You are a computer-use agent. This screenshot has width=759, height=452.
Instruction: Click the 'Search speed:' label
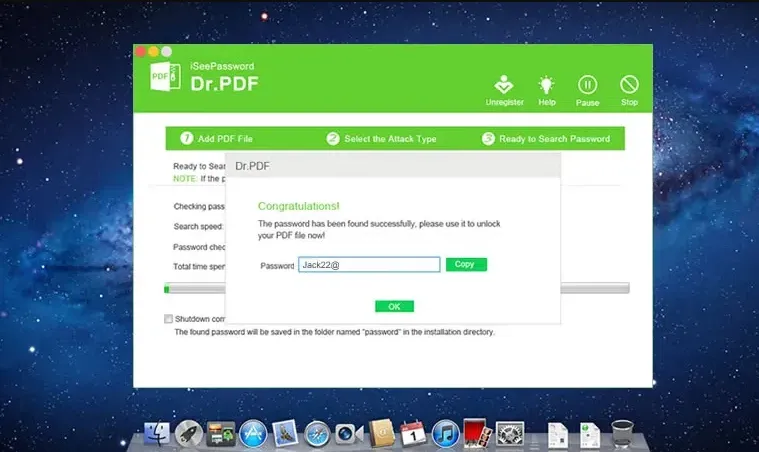(198, 226)
